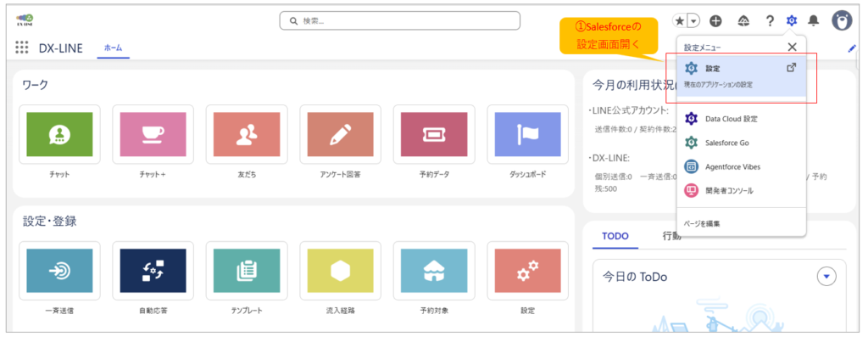Select 設定 in the setup menu

[741, 76]
